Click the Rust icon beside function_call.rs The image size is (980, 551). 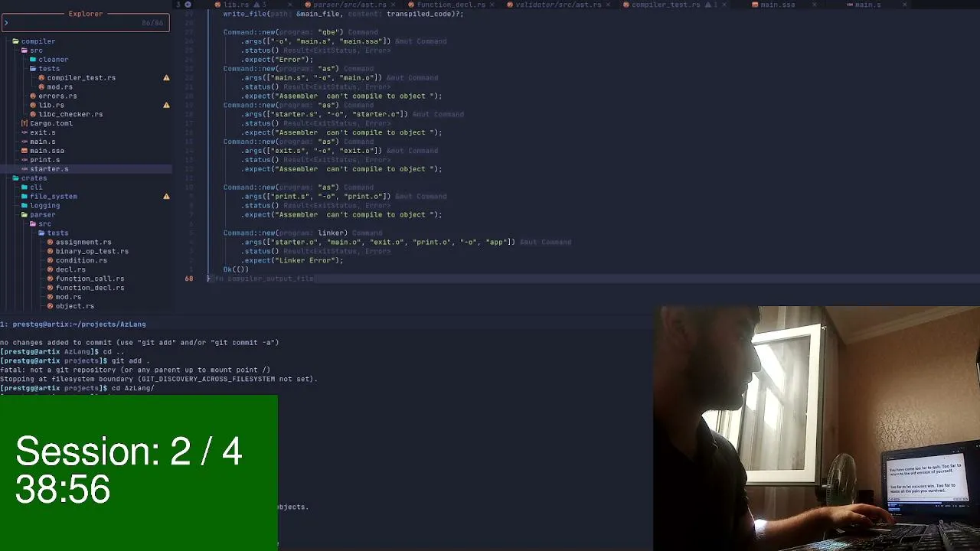[50, 279]
